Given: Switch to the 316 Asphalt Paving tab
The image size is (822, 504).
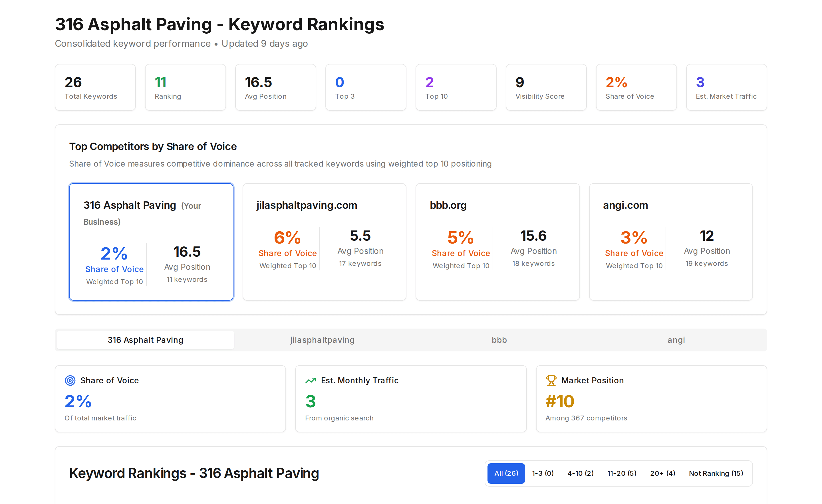Looking at the screenshot, I should 146,340.
